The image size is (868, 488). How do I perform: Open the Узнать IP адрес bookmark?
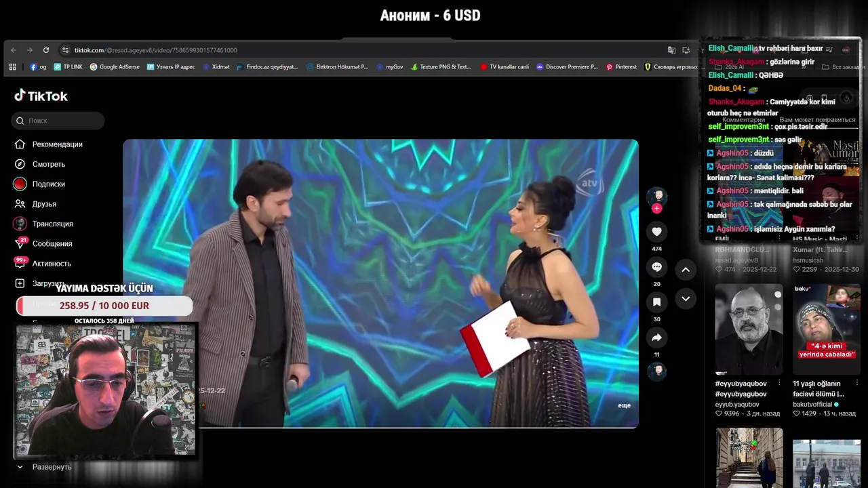tap(171, 67)
